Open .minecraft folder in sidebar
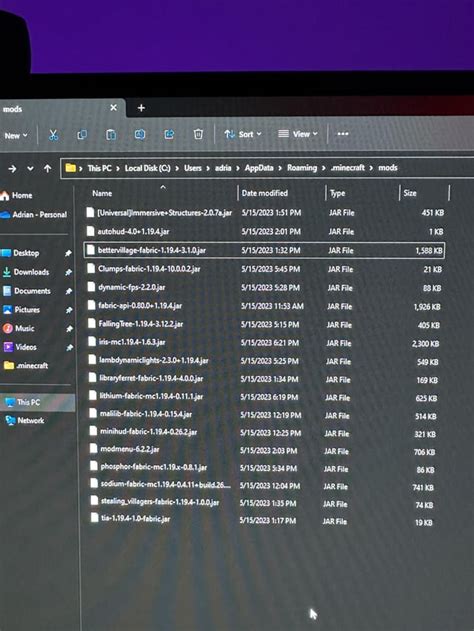 pyautogui.click(x=26, y=366)
